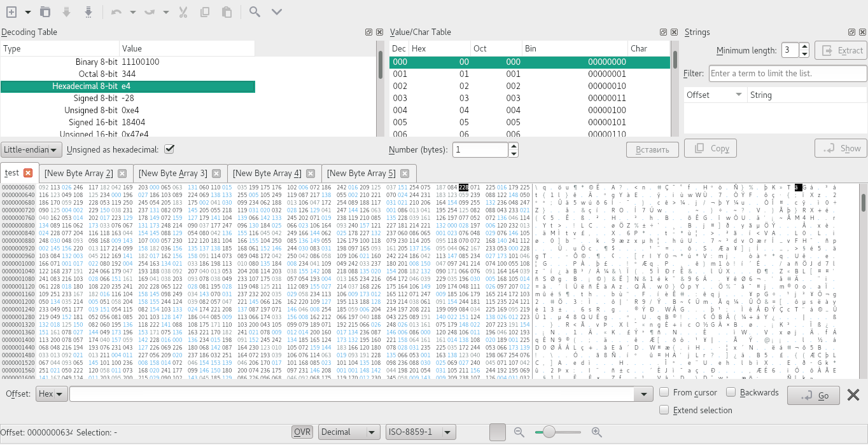The image size is (868, 445).
Task: Expand the toolbar overflow chevron
Action: 276,11
